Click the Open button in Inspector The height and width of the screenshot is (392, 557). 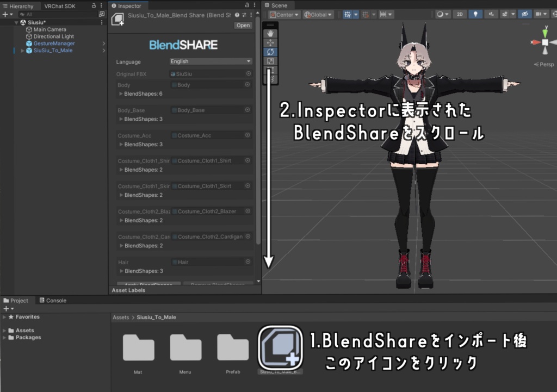click(x=243, y=25)
